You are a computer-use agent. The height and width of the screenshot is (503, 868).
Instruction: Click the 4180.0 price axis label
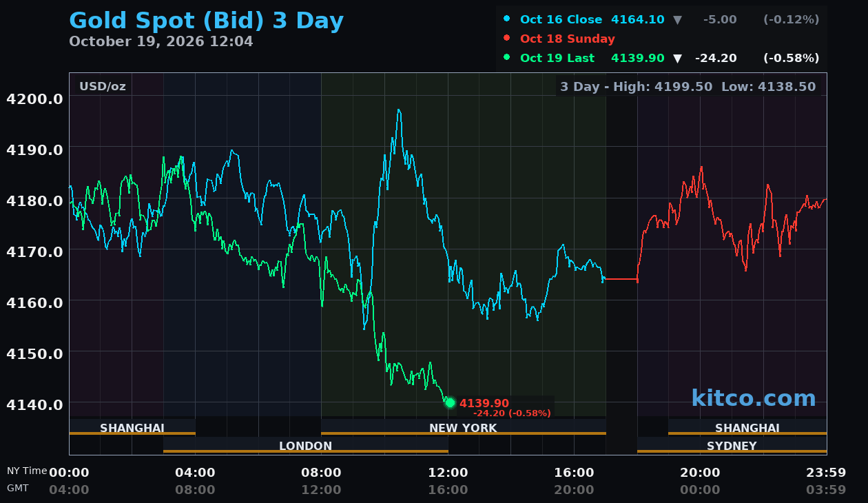tap(34, 201)
